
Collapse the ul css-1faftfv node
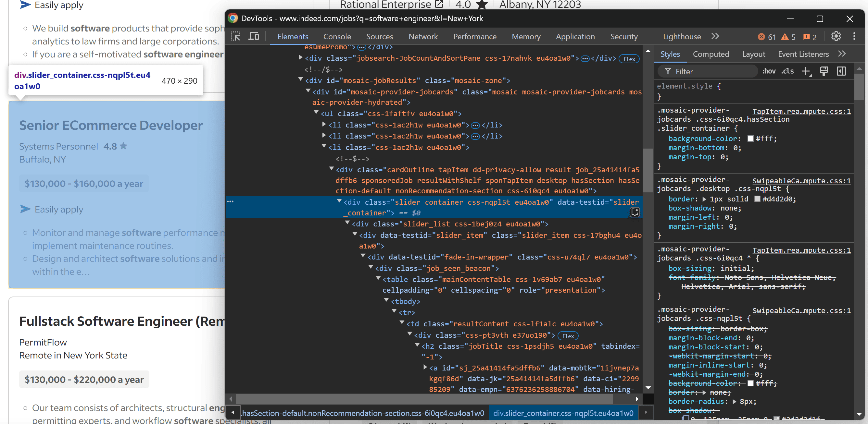click(x=316, y=112)
